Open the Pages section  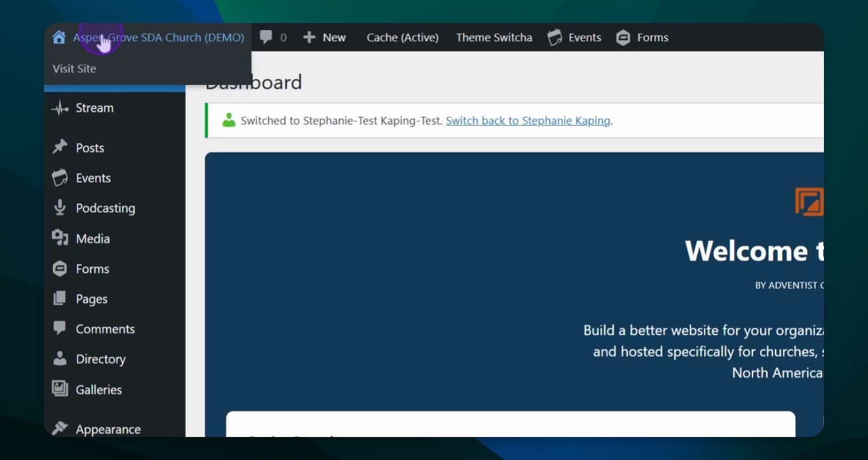pyautogui.click(x=92, y=298)
